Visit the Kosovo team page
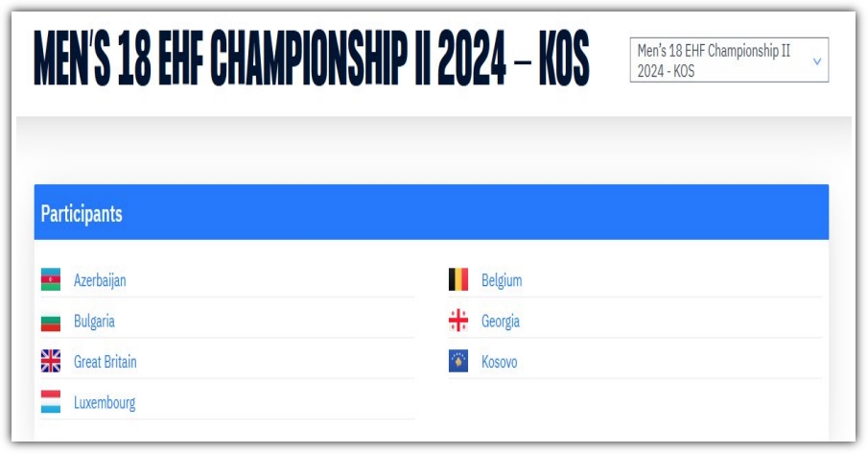Viewport: 868px width, 454px height. pos(500,362)
